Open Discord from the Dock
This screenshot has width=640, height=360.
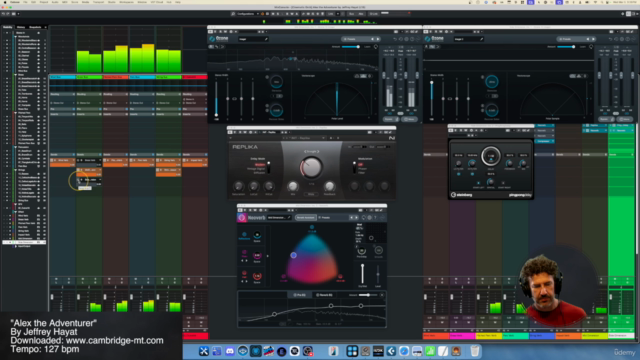(230, 351)
